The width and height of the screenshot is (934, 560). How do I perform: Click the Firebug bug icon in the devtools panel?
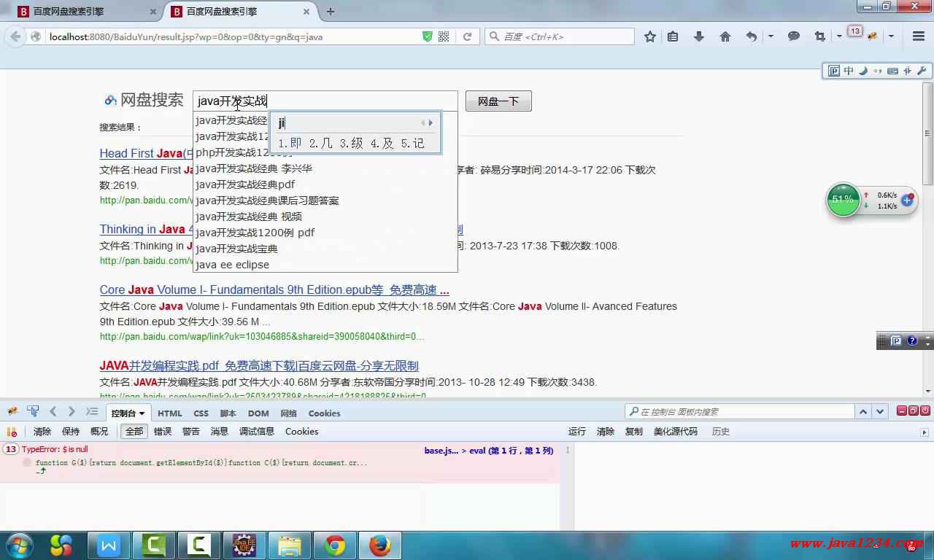(x=12, y=412)
